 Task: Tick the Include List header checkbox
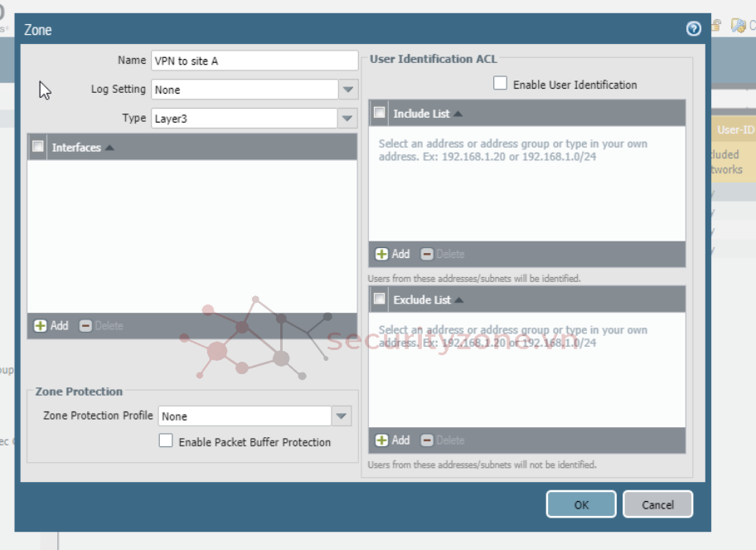click(x=380, y=113)
